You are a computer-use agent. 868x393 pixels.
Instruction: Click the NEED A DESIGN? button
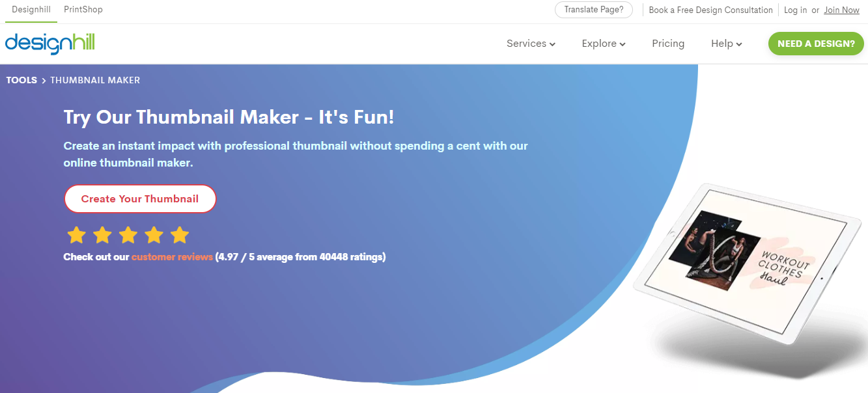point(816,44)
